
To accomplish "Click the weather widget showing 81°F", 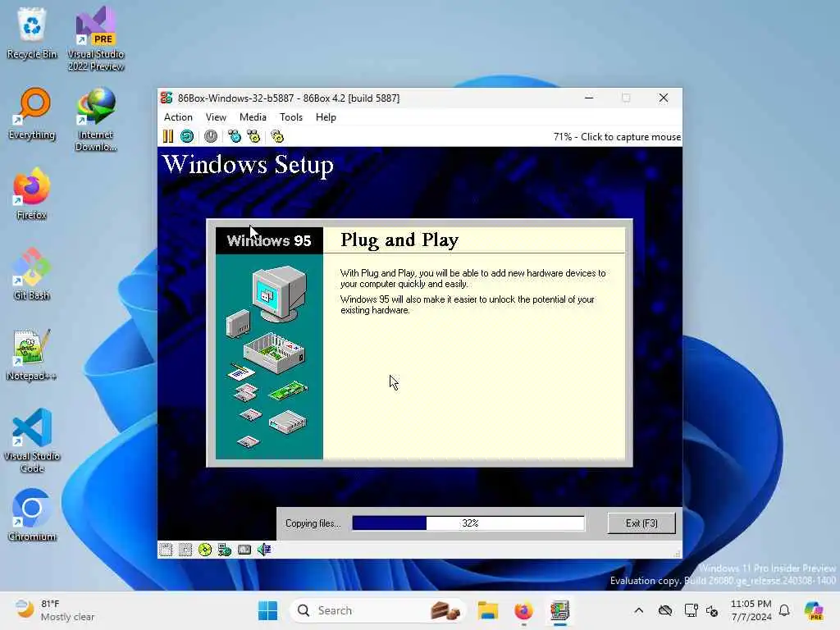I will [55, 610].
